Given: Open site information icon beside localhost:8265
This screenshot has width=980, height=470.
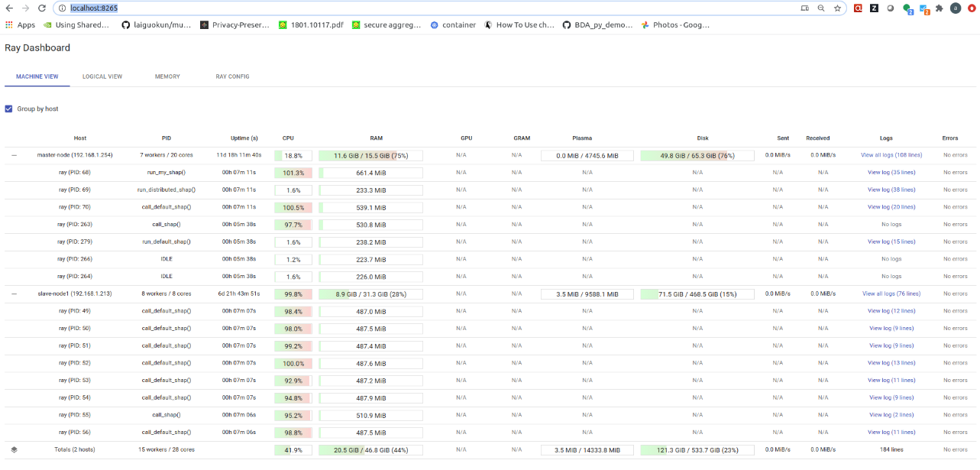Looking at the screenshot, I should tap(62, 8).
